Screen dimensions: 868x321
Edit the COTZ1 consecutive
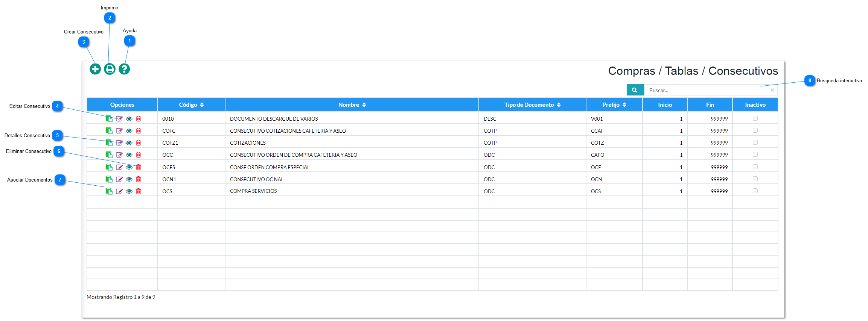(x=119, y=143)
